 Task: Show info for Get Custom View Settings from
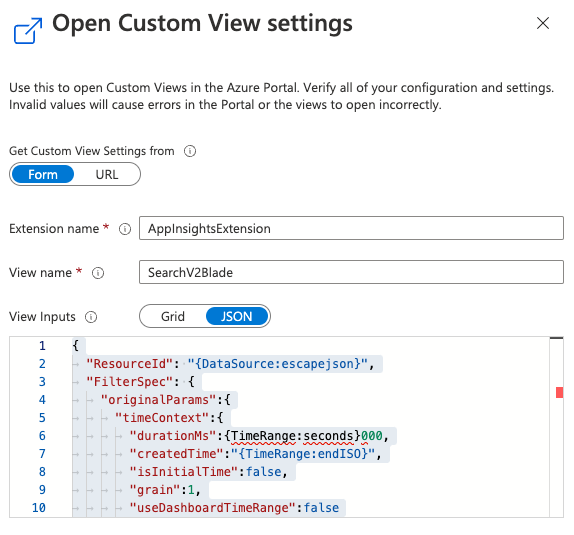pos(190,151)
